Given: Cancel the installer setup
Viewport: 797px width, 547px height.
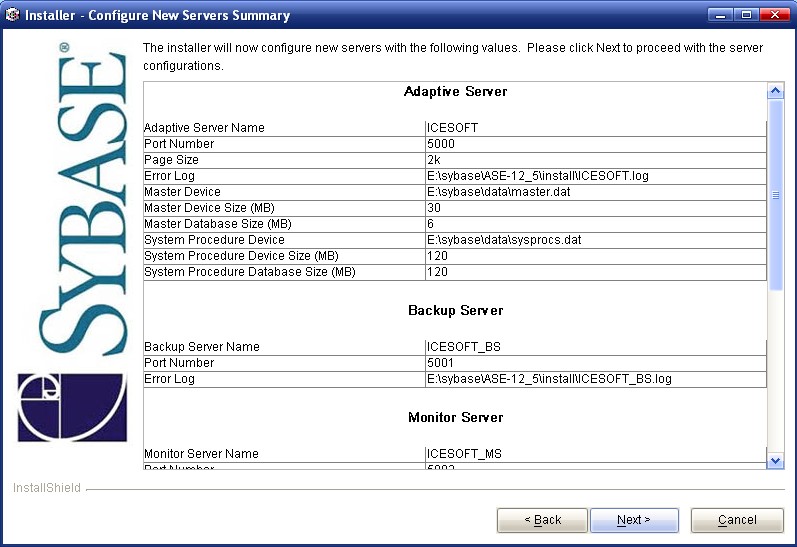Looking at the screenshot, I should coord(737,520).
